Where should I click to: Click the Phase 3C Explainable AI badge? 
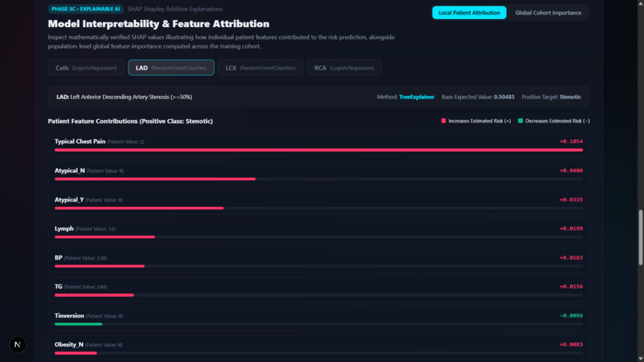click(85, 9)
